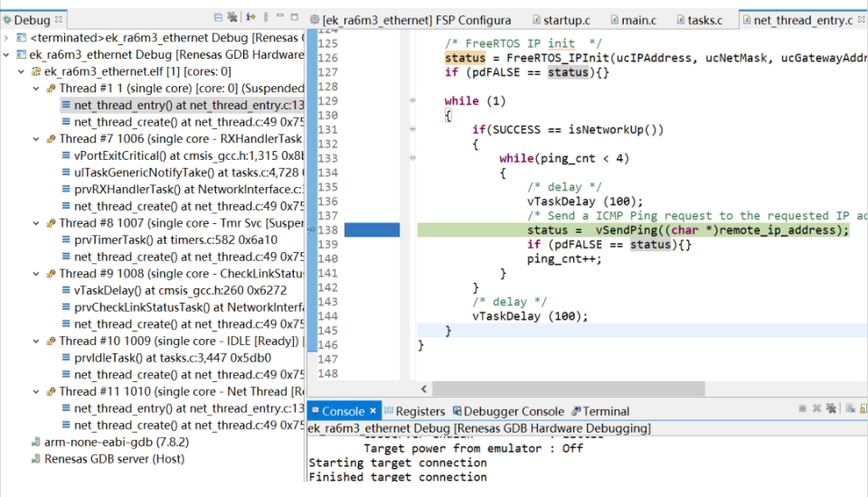
Task: Click 'vTaskDelay (100);' in line 136
Action: 585,202
